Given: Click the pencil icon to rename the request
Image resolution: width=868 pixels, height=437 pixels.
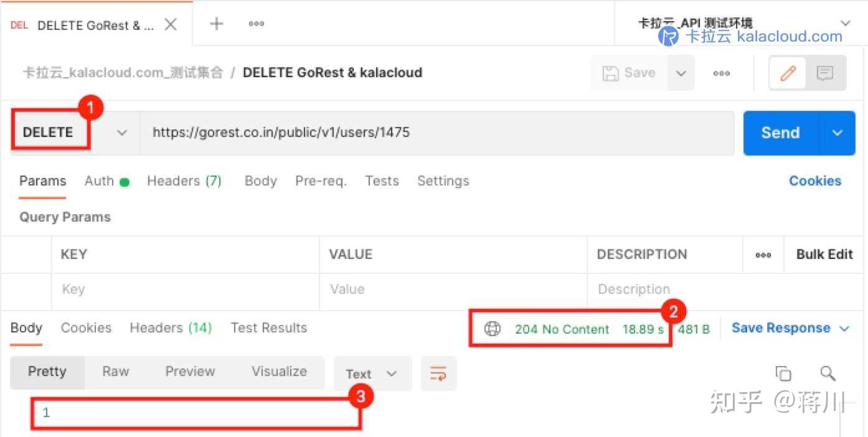Looking at the screenshot, I should point(787,73).
